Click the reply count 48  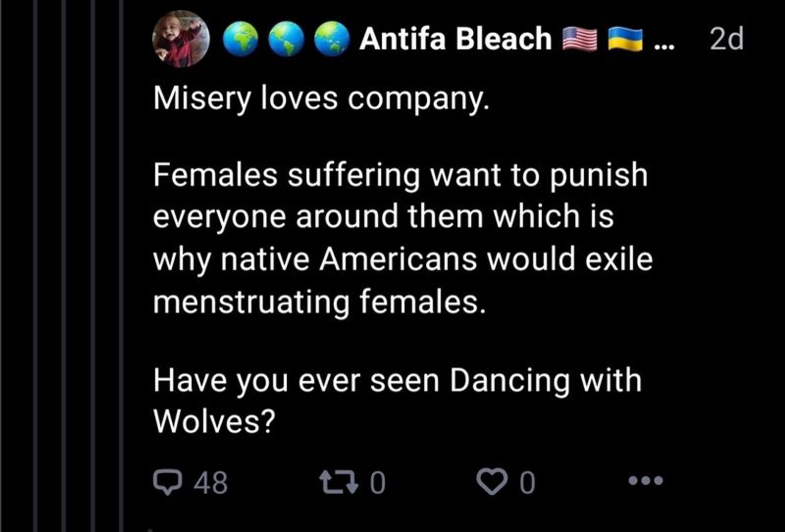click(x=211, y=482)
